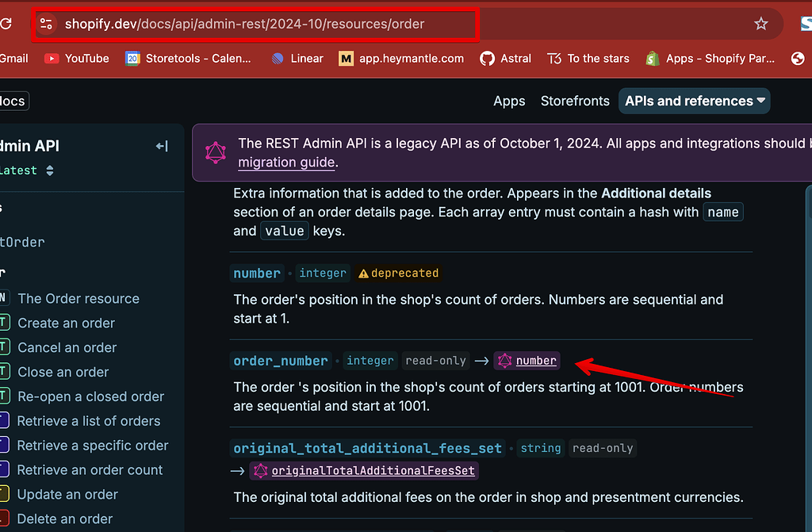This screenshot has width=812, height=532.
Task: Select Close an order in sidebar
Action: click(63, 372)
